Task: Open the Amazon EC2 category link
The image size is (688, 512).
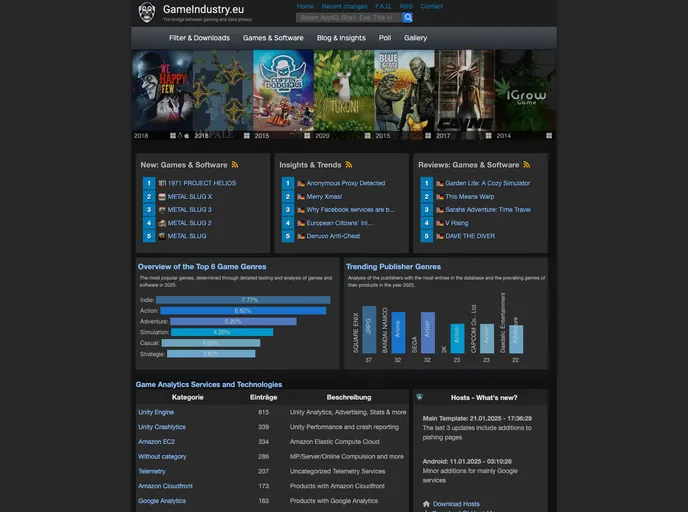Action: coord(156,442)
